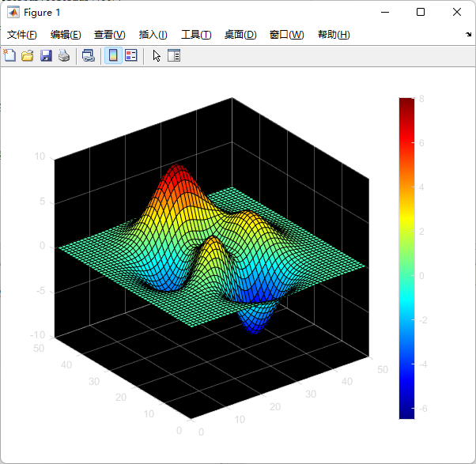
Task: Click the colorbar tick label 4
Action: (x=421, y=187)
